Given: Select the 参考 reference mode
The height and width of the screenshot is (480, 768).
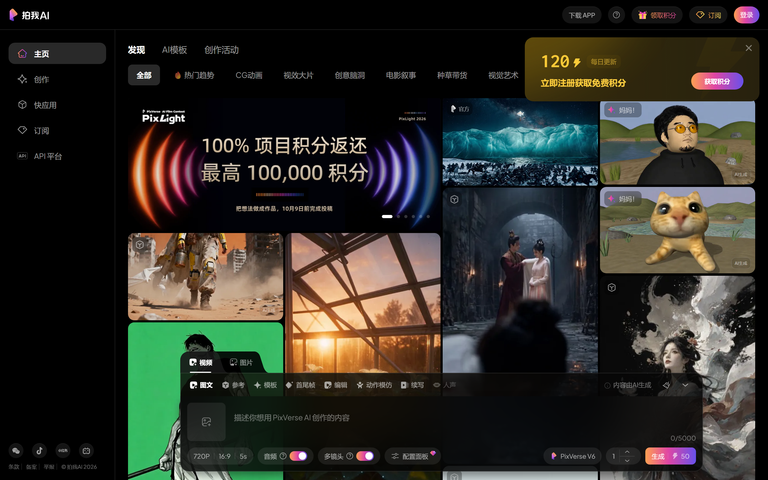Looking at the screenshot, I should pyautogui.click(x=233, y=385).
